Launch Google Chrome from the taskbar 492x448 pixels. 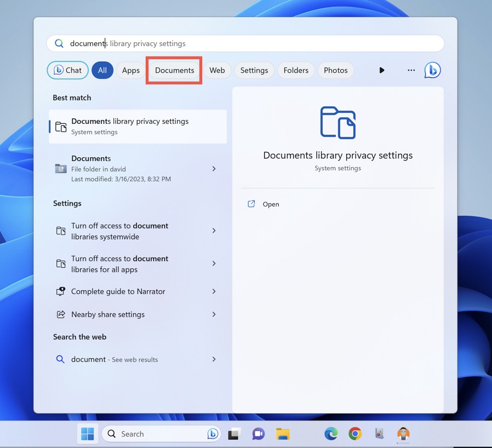[x=355, y=433]
